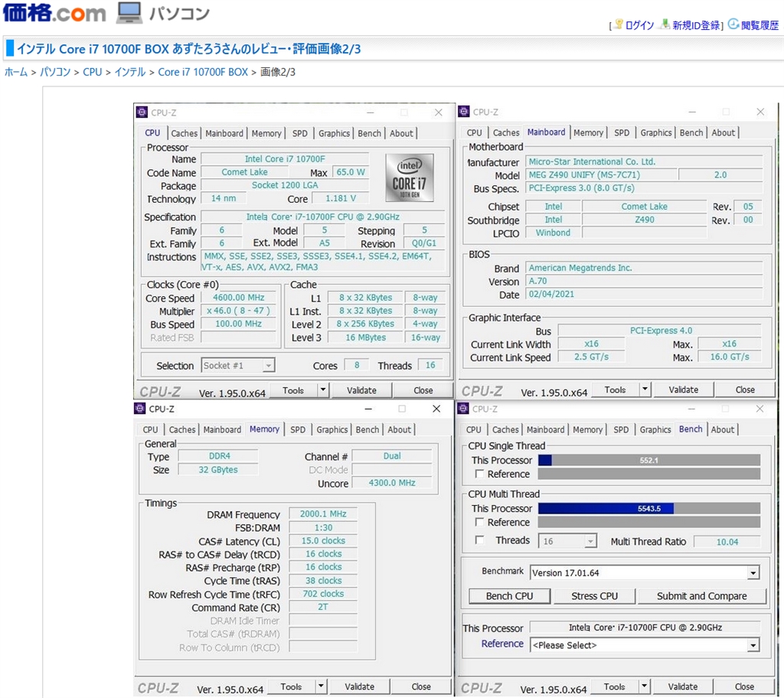Click empty Reference bar under Single Thread
The image size is (784, 698).
[x=649, y=474]
